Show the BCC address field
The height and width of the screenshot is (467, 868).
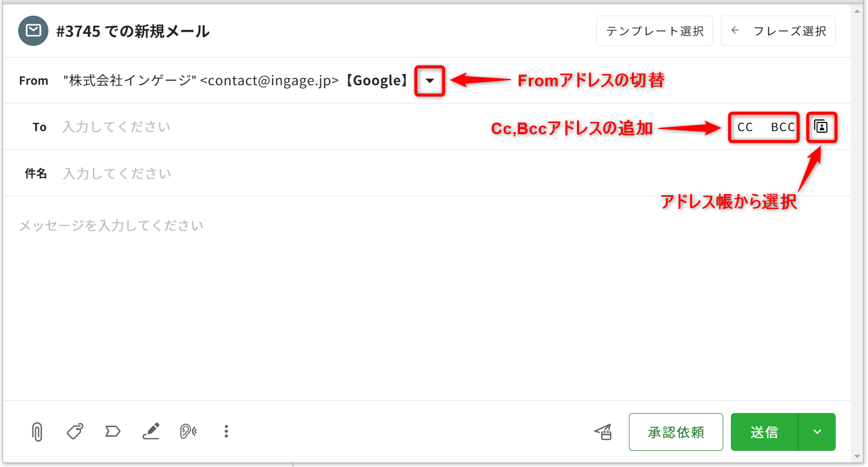click(782, 127)
